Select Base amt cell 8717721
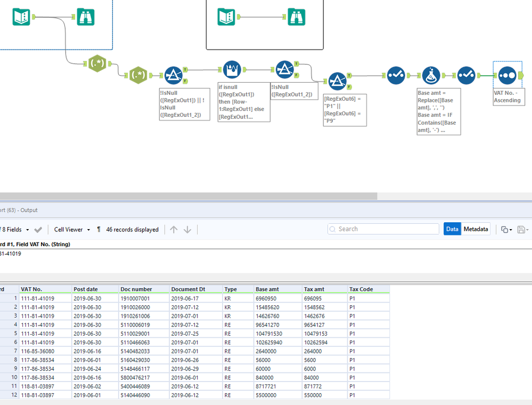This screenshot has width=532, height=405. point(278,386)
